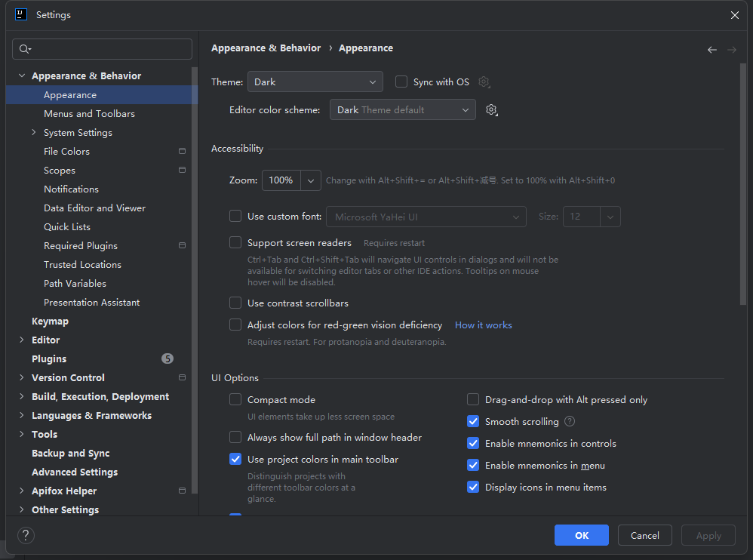Toggle Use contrast scrollbars checkbox
Screen dimensions: 753x560
click(x=235, y=303)
